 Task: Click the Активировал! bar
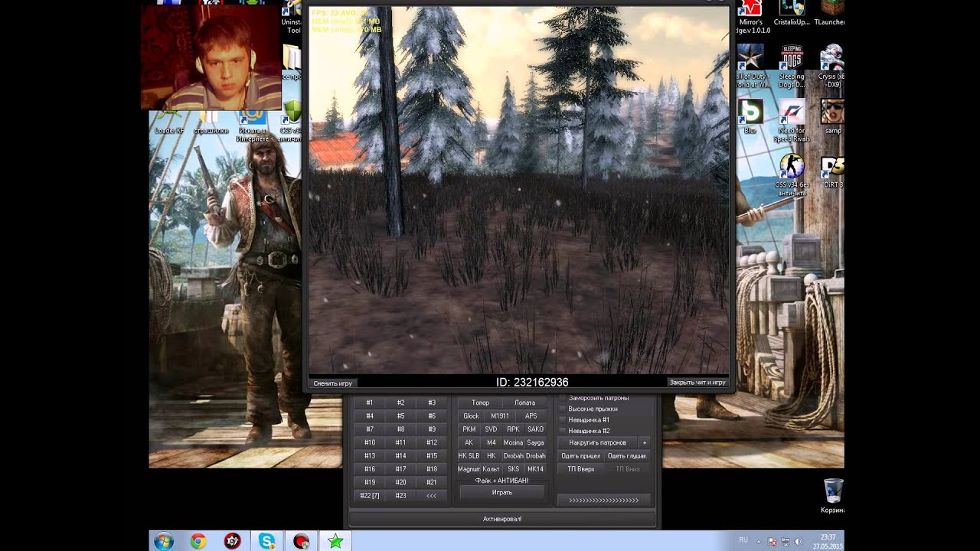tap(502, 519)
